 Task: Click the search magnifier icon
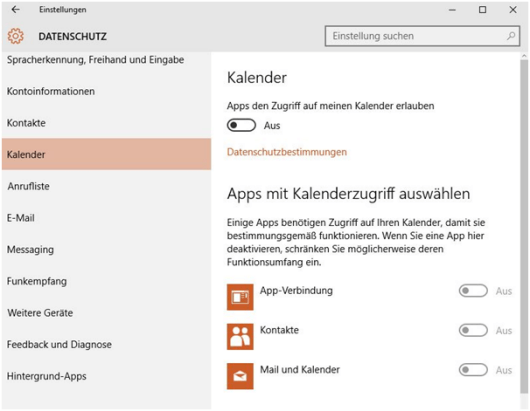(x=511, y=36)
